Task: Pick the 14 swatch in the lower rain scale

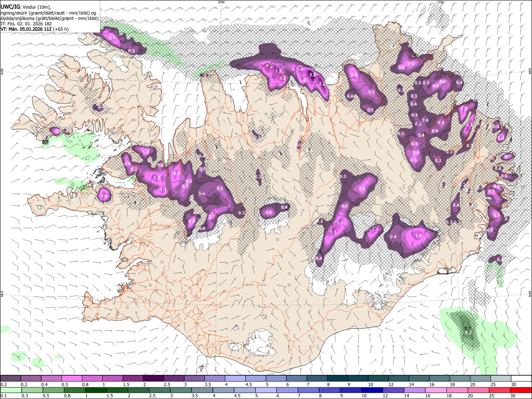Action: (x=414, y=390)
